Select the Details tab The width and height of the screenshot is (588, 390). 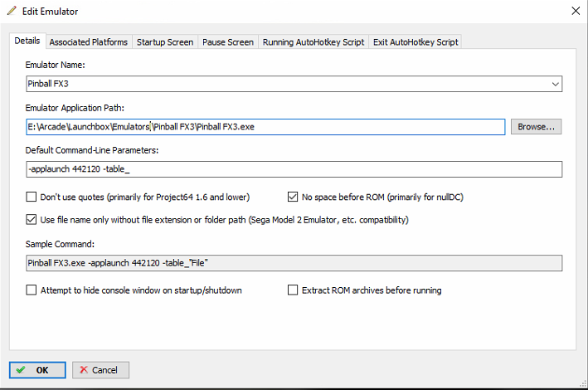(27, 41)
